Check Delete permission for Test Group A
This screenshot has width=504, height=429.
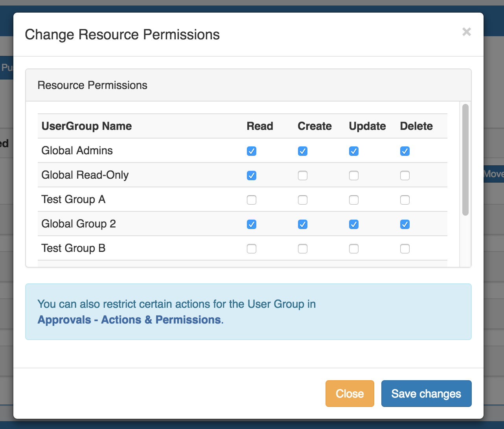(x=405, y=200)
